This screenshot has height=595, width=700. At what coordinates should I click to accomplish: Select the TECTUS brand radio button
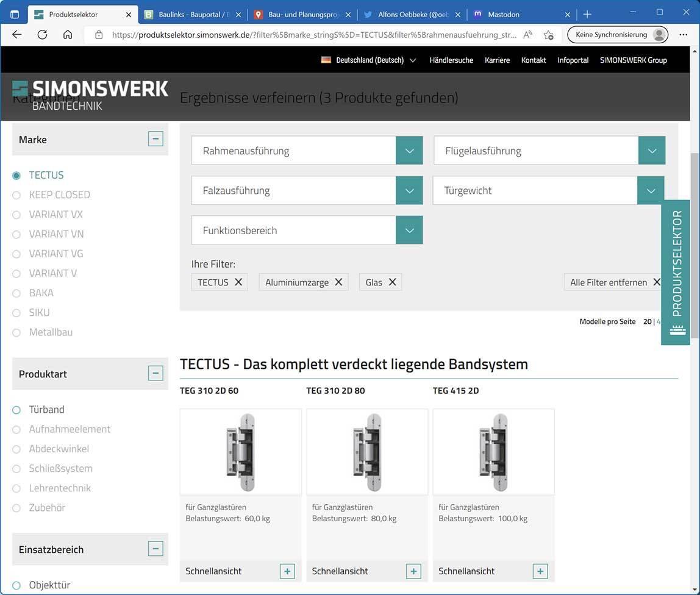point(16,176)
